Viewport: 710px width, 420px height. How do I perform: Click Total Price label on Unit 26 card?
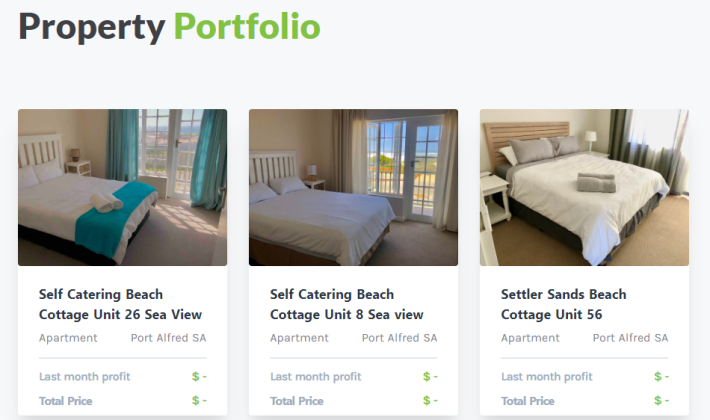click(x=66, y=401)
